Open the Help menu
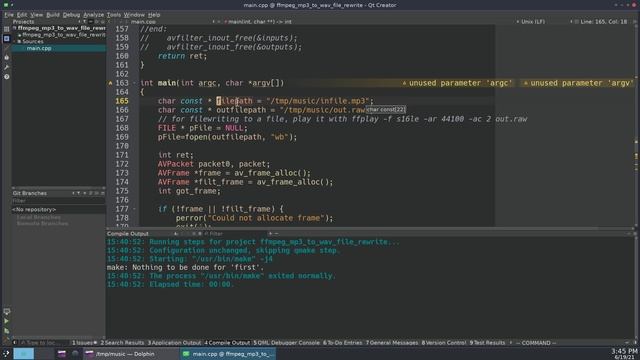Viewport: 640px width, 360px height. (x=154, y=15)
